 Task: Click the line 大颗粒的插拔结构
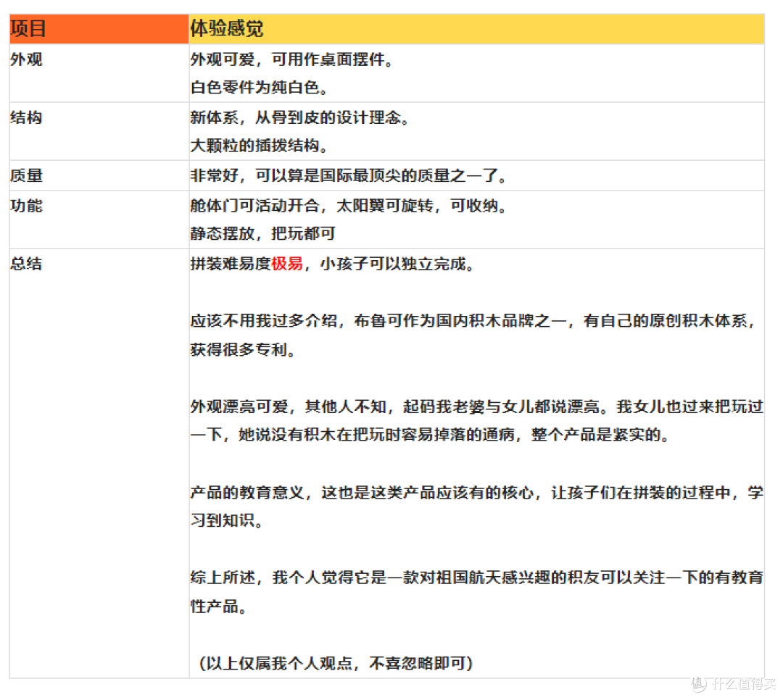(260, 146)
